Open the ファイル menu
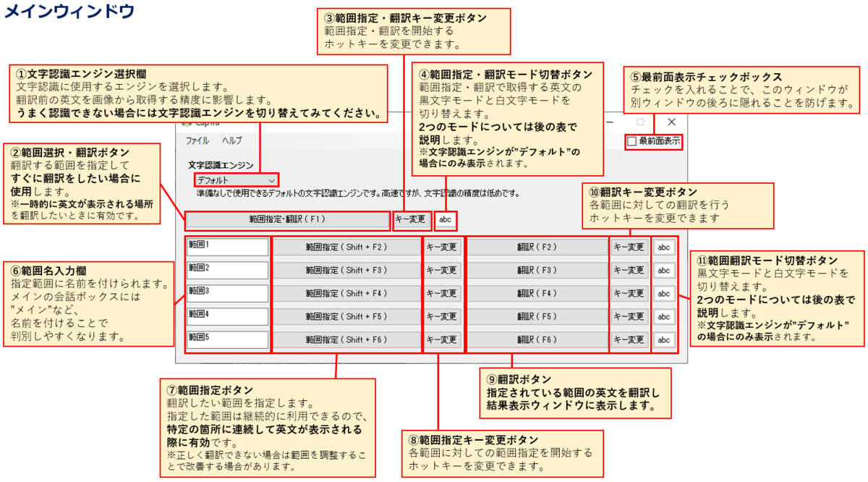Viewport: 868px width, 482px height. point(197,140)
